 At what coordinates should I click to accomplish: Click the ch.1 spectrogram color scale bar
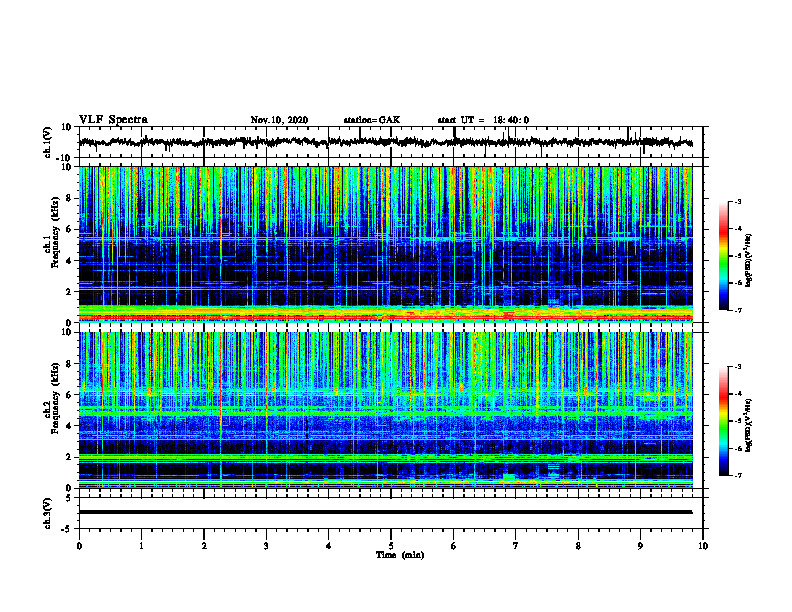click(x=724, y=256)
